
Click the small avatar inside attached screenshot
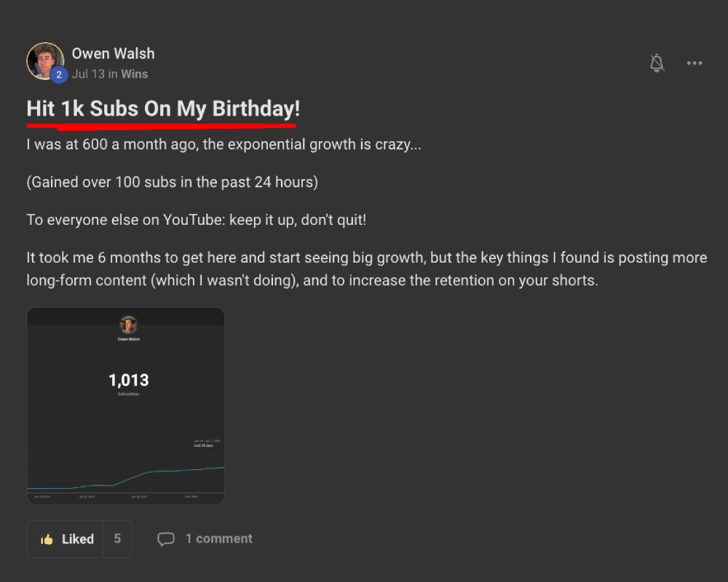129,324
